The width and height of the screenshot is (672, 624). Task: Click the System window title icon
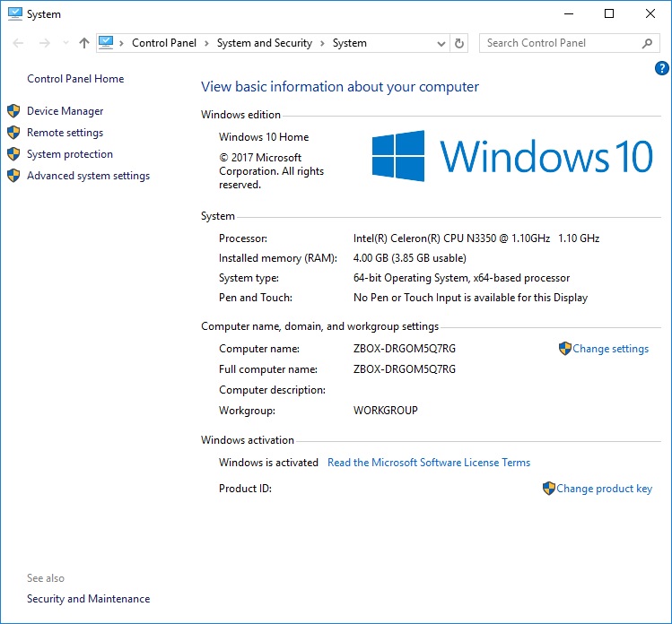click(15, 13)
